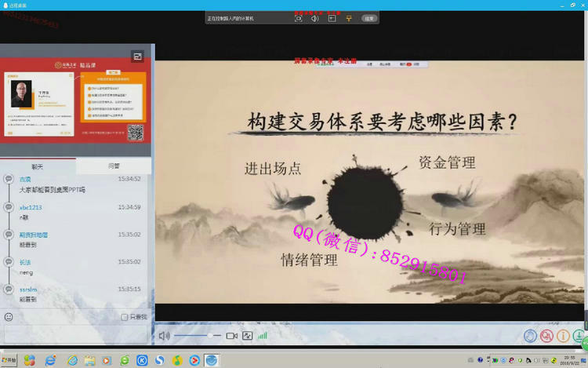The width and height of the screenshot is (588, 368).
Task: Switch to the 问答 tab
Action: click(x=114, y=166)
